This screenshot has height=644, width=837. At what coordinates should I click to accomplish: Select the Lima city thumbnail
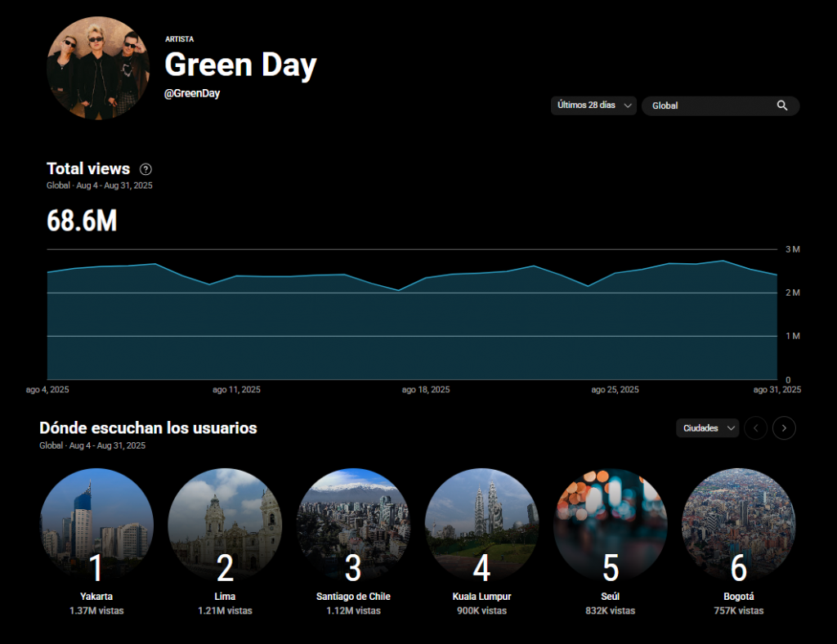[225, 525]
